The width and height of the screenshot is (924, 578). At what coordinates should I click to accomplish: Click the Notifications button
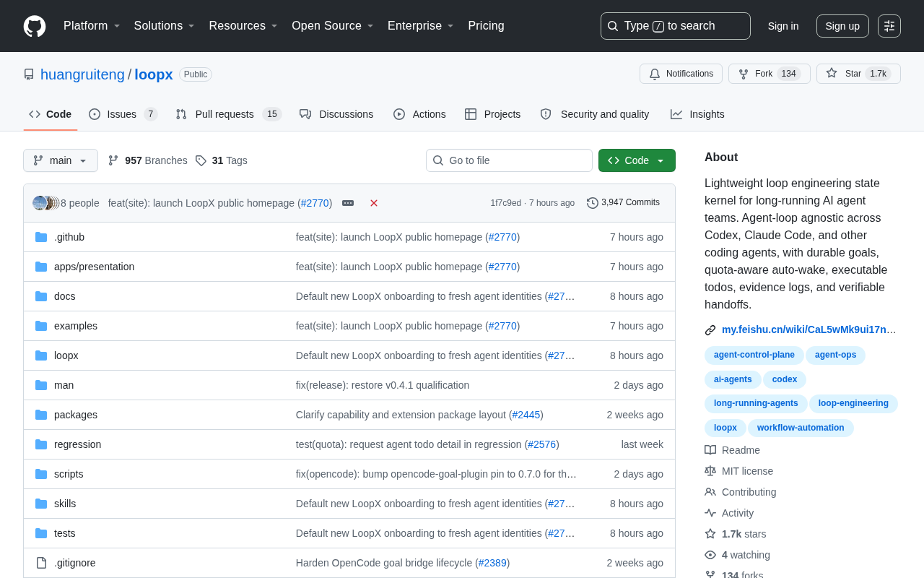681,74
